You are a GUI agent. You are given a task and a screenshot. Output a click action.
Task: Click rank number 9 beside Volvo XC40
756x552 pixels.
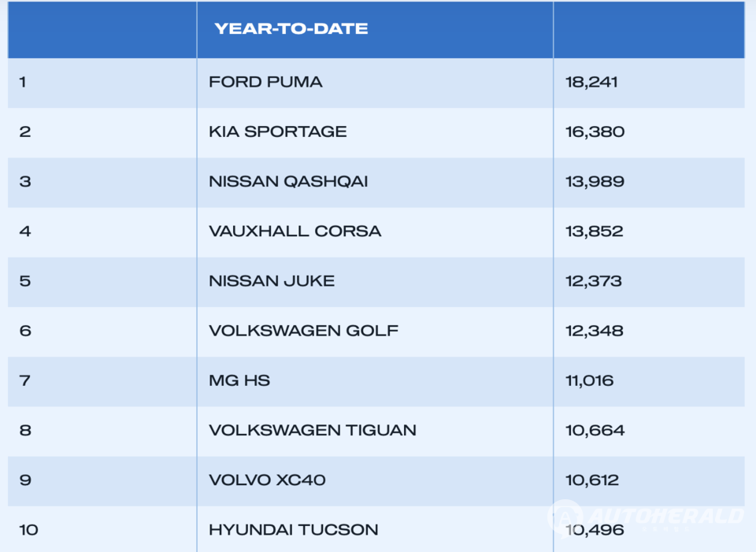(x=25, y=480)
